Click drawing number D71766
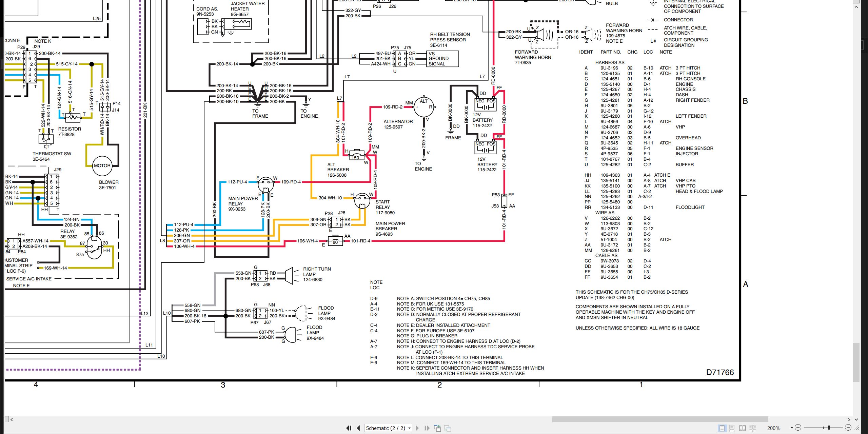Viewport: 868px width, 434px height. [720, 372]
